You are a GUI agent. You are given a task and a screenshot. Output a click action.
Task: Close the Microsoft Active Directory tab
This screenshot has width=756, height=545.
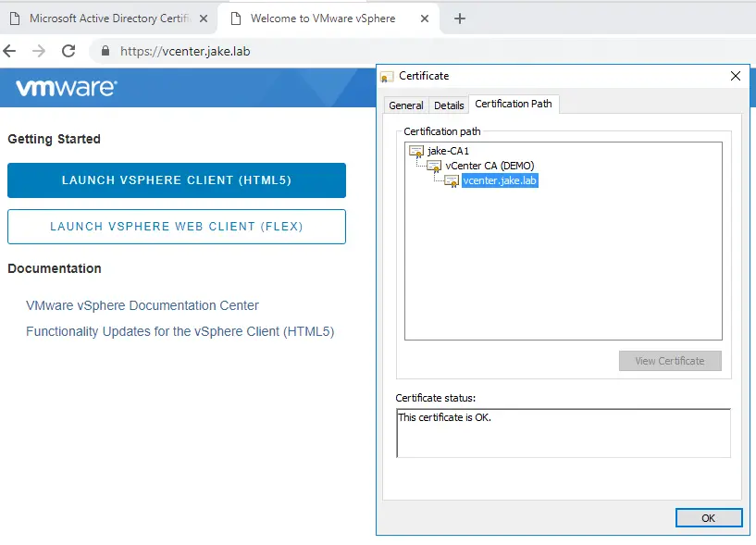204,19
